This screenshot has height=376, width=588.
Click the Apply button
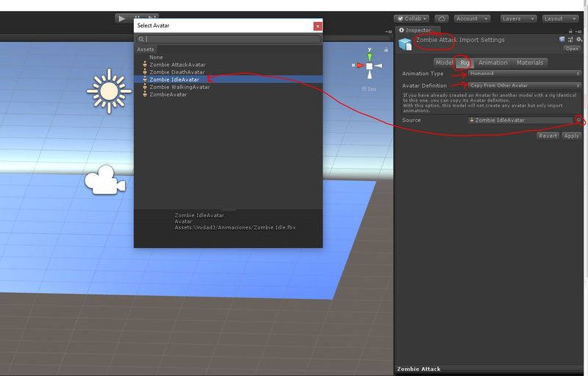click(572, 136)
